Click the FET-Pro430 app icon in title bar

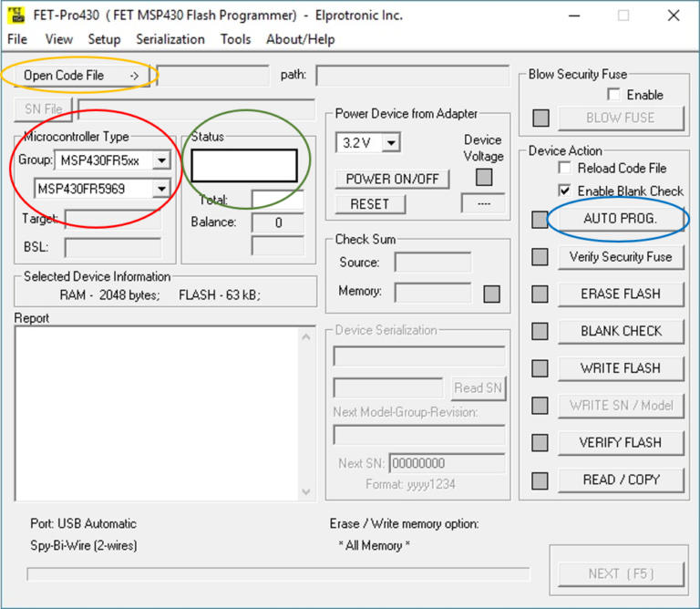pos(16,15)
